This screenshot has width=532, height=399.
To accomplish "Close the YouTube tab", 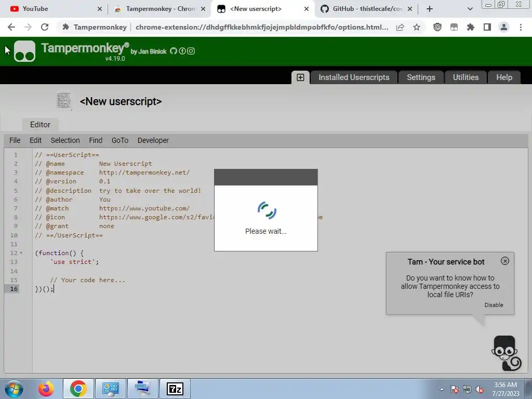I will click(x=99, y=9).
